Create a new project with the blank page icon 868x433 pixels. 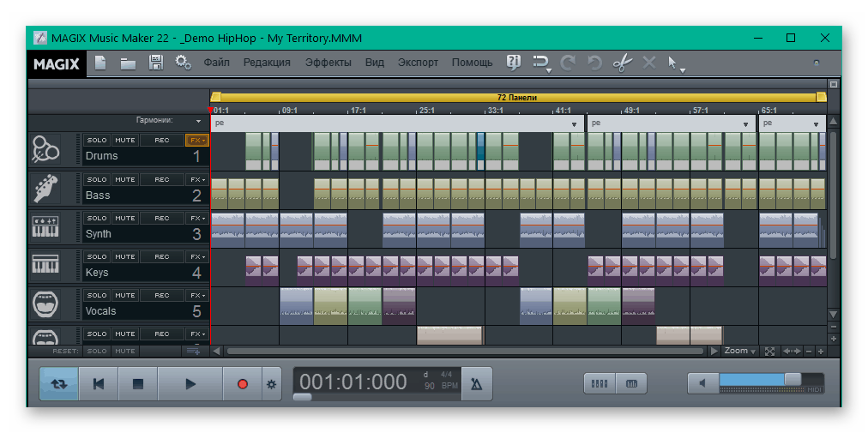pos(100,63)
